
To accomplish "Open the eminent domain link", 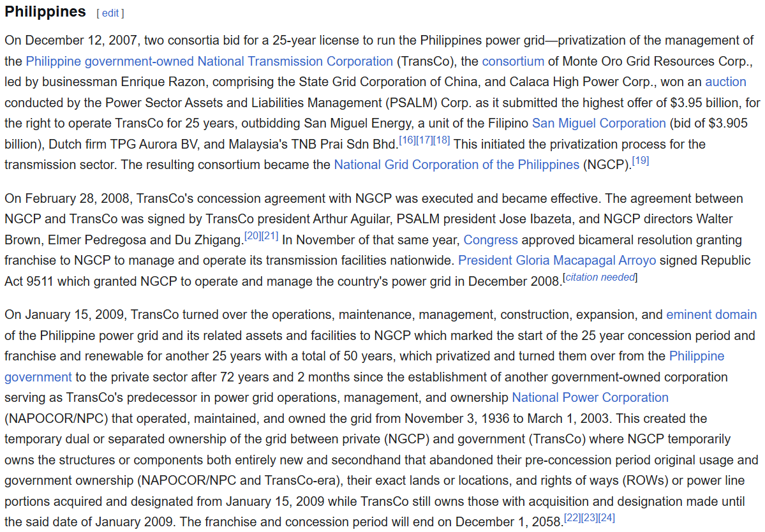I will coord(711,314).
